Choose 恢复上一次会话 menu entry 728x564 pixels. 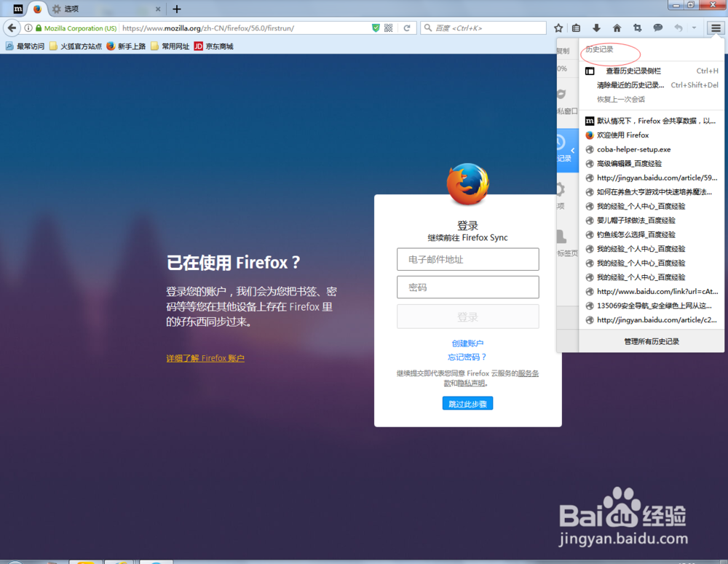tap(652, 100)
